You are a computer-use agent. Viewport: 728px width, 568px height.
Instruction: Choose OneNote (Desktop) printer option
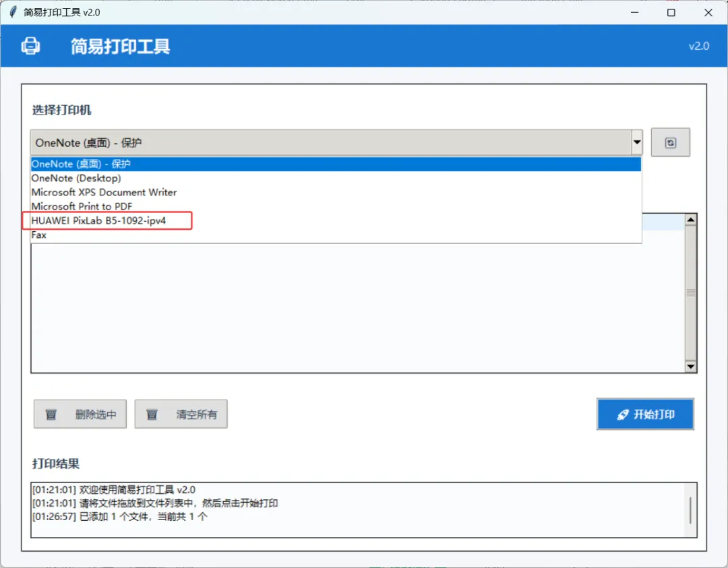point(336,178)
